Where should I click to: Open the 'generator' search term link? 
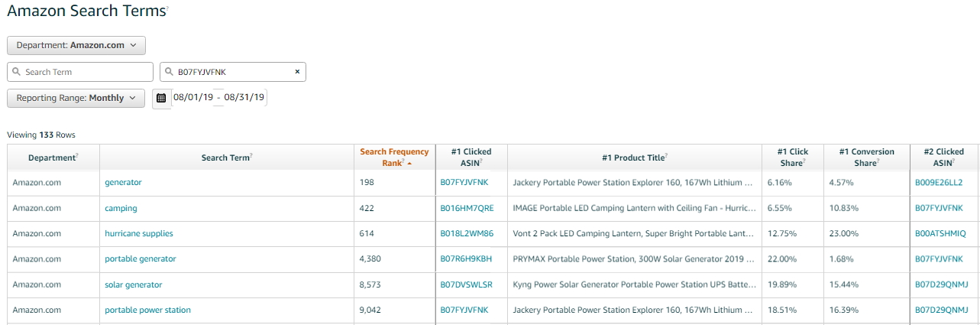coord(123,183)
